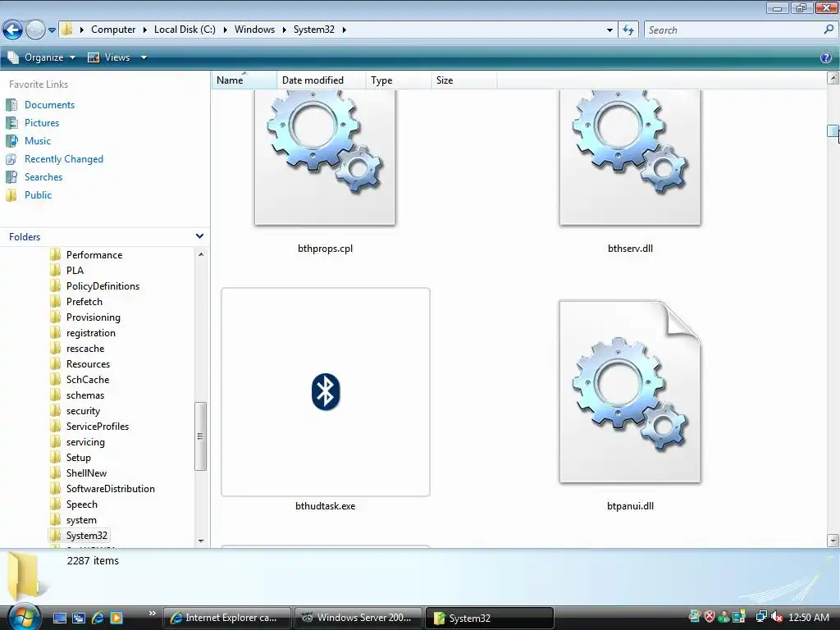
Task: Open the address bar history dropdown
Action: 609,30
